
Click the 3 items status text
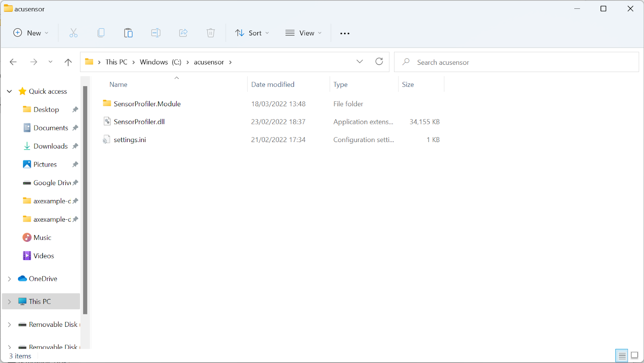tap(20, 356)
